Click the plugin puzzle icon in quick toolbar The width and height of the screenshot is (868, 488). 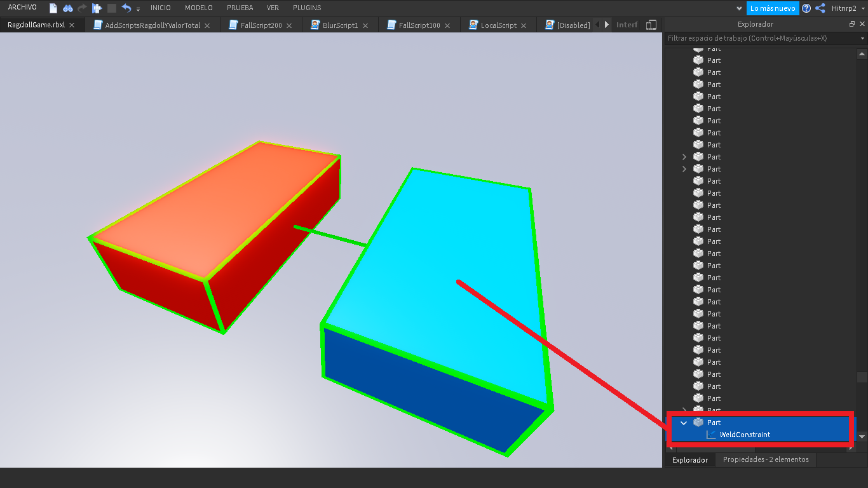tap(97, 8)
